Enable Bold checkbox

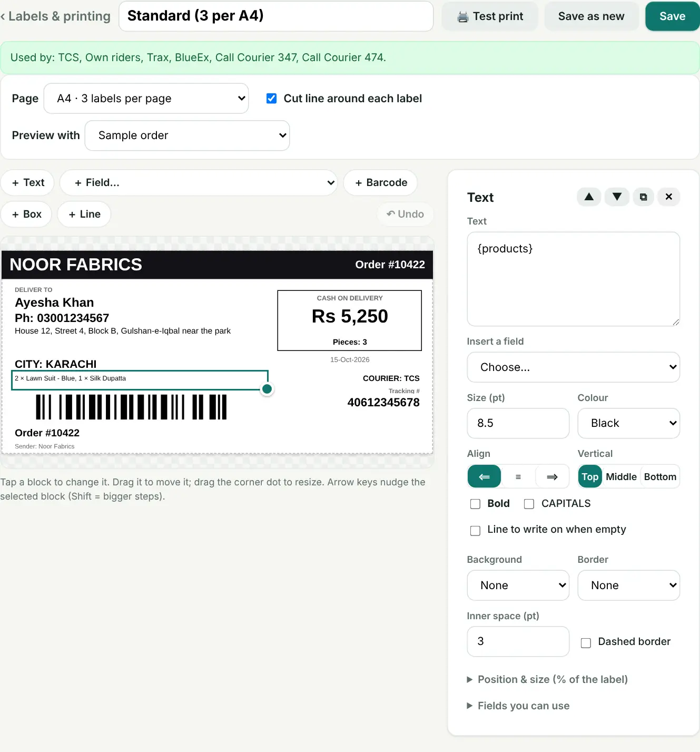click(476, 504)
